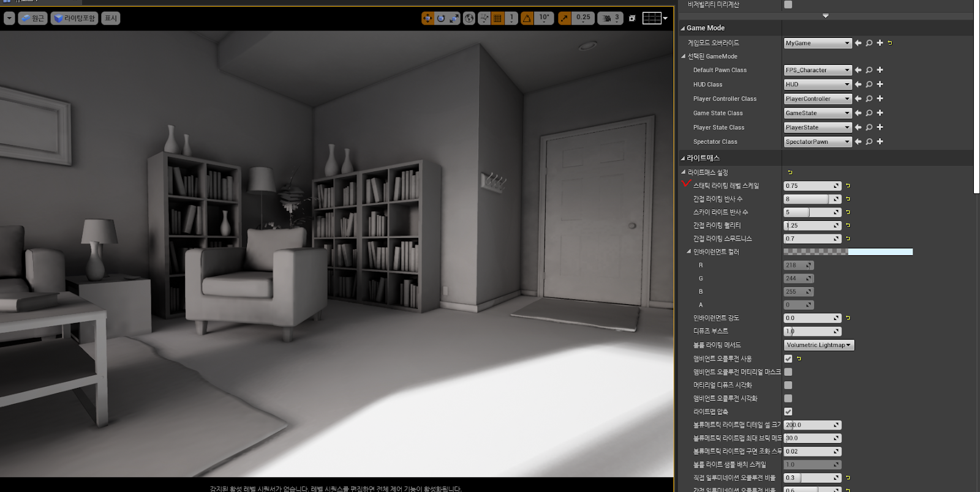Screen dimensions: 980x492
Task: Uncheck 라이트맵 압축 checkbox
Action: click(788, 412)
